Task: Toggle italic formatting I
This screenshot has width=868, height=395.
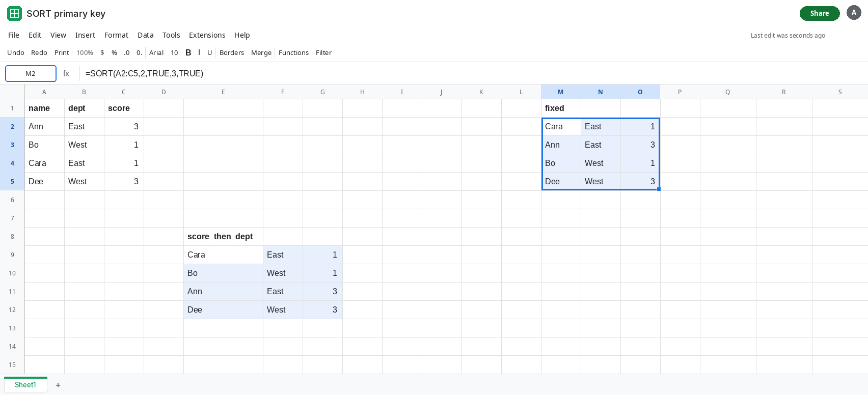Action: [199, 52]
